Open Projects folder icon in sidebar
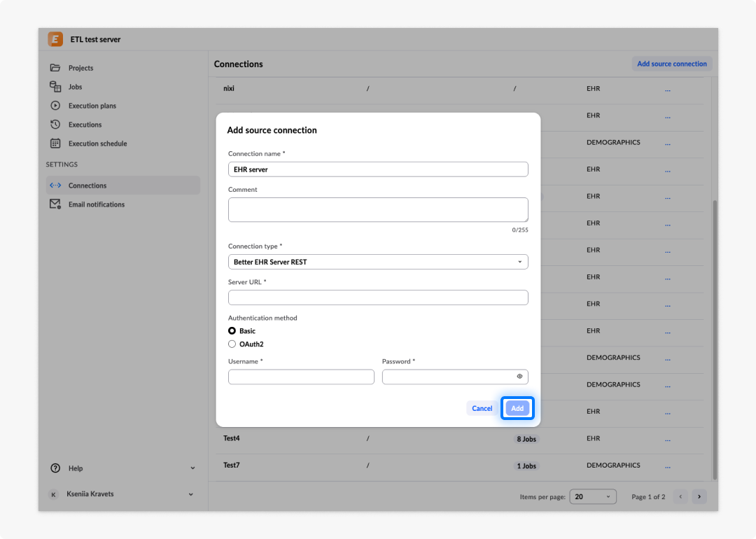Screen dimensions: 756x539 coord(55,67)
